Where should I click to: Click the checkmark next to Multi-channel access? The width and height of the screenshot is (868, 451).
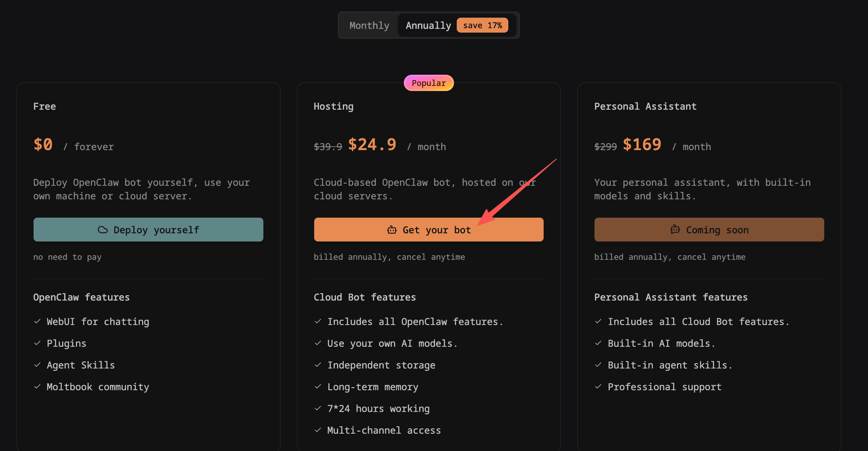click(318, 430)
